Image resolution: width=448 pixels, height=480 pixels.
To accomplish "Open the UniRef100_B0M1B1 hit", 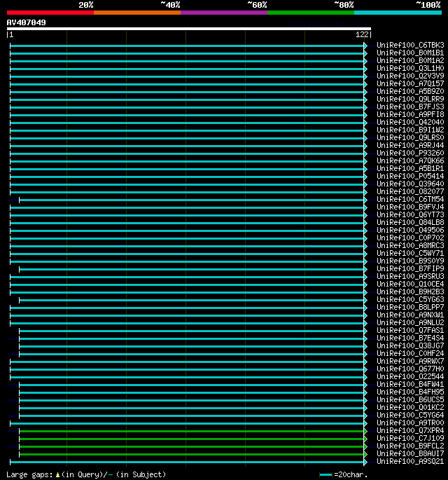I will pyautogui.click(x=410, y=53).
